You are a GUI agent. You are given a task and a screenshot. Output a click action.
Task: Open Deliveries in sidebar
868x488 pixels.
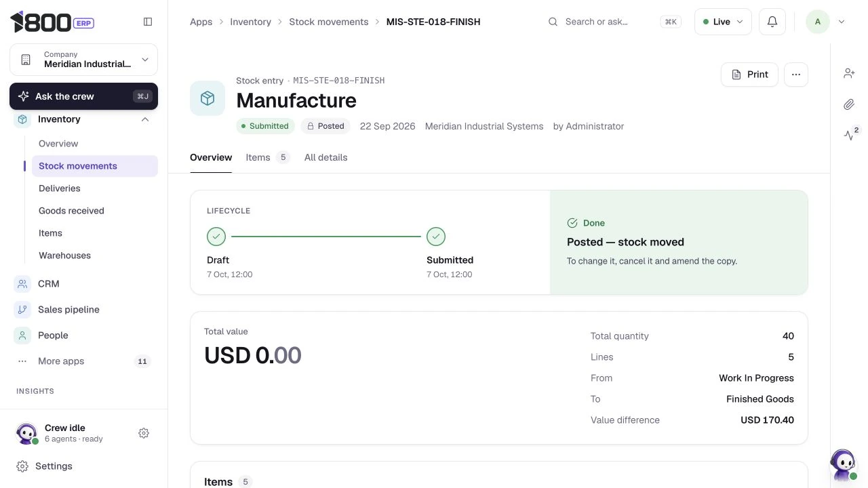pyautogui.click(x=95, y=188)
